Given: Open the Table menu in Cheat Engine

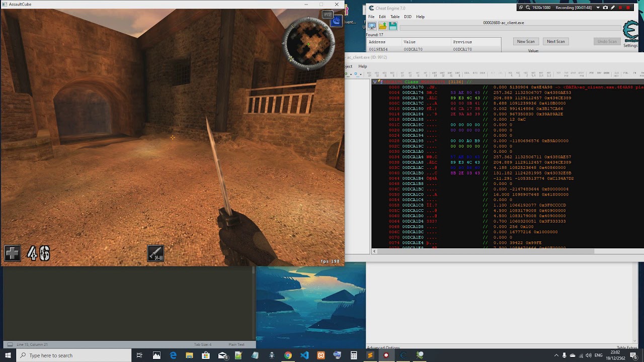Looking at the screenshot, I should click(x=395, y=17).
